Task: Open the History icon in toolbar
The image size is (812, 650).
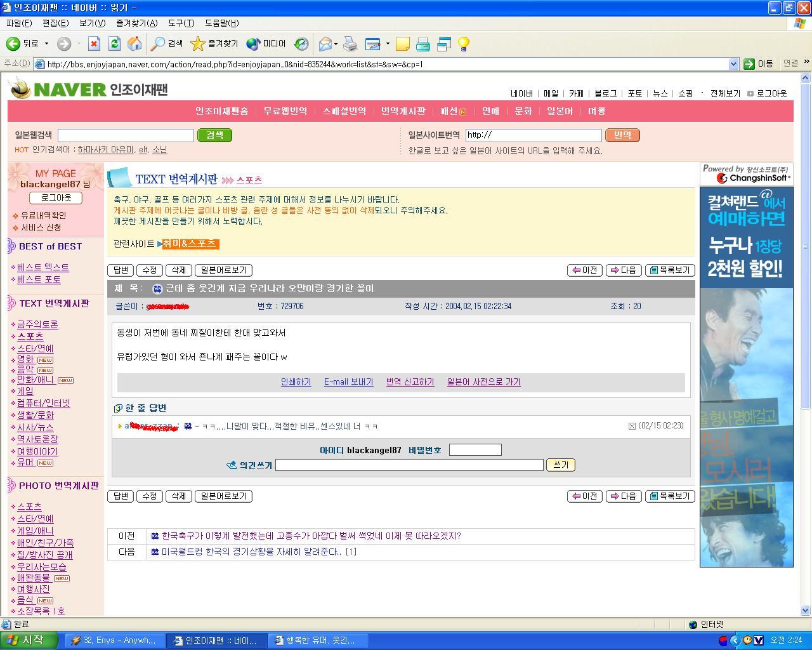Action: pyautogui.click(x=301, y=44)
